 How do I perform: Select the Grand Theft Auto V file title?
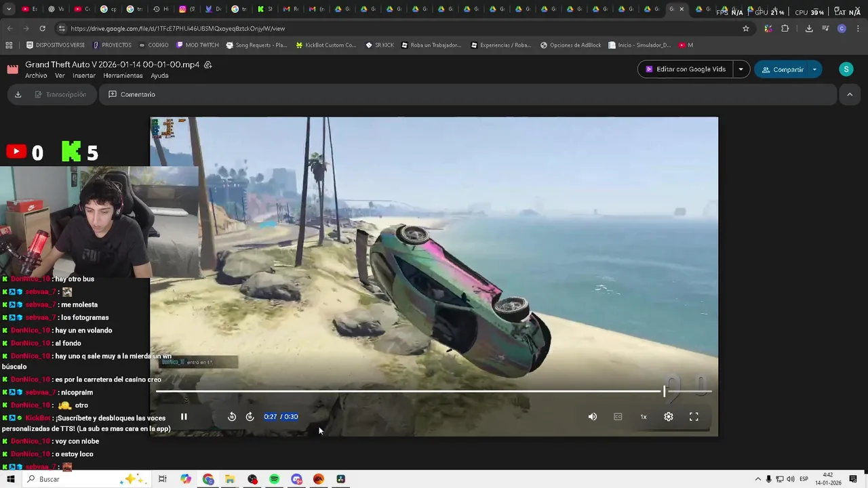click(113, 64)
